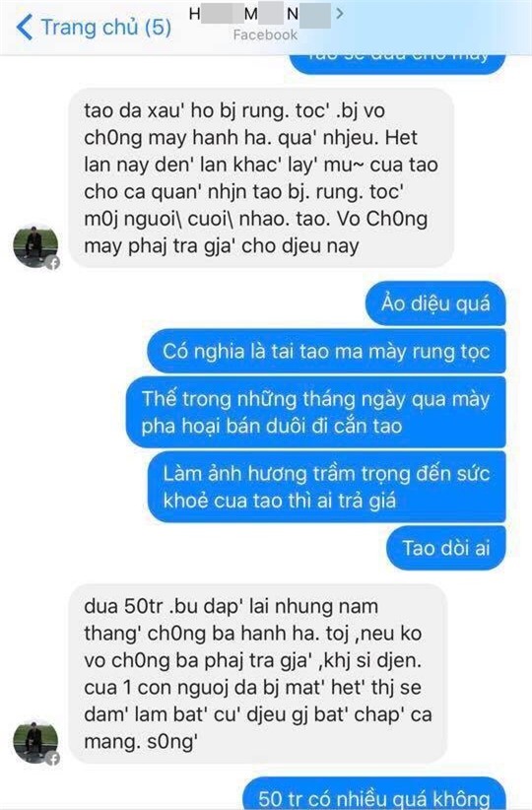Tap Facebook badge on lower avatar

pos(52,759)
